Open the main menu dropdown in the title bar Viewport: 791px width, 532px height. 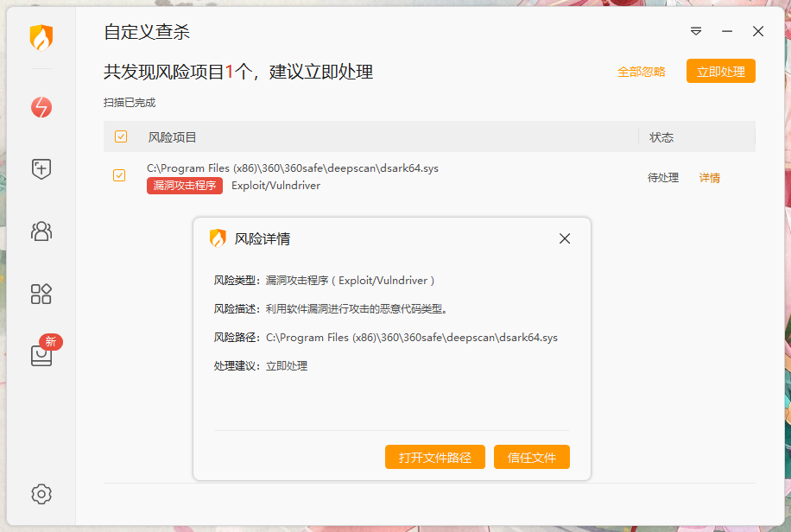point(696,31)
